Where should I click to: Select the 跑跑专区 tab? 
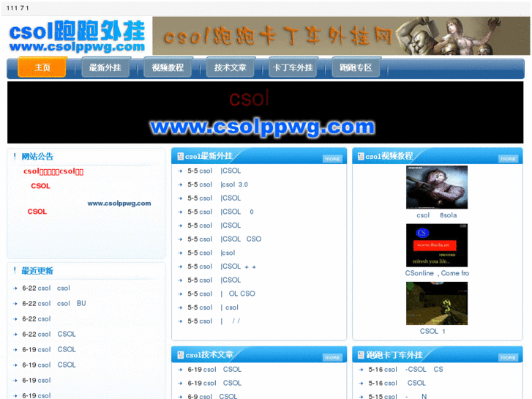tap(356, 67)
